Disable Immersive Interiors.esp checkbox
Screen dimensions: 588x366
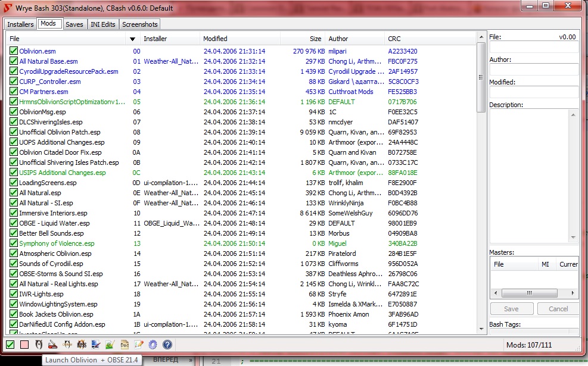coord(14,212)
